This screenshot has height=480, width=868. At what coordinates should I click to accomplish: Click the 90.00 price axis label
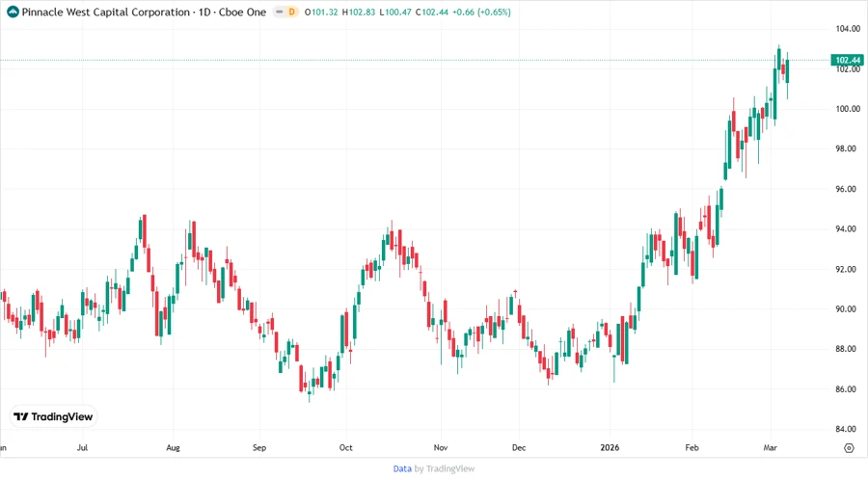point(848,309)
